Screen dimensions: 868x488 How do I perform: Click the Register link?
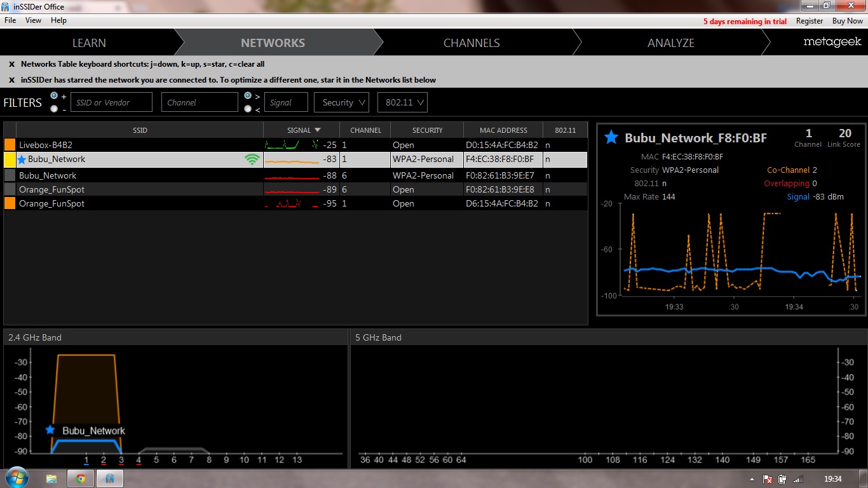(809, 21)
